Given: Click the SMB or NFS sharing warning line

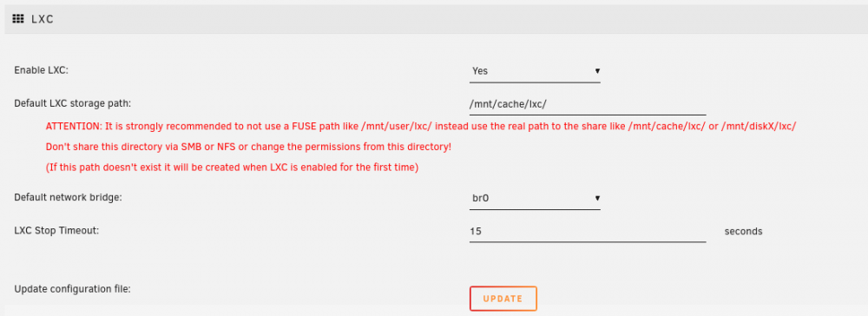Looking at the screenshot, I should pos(248,148).
